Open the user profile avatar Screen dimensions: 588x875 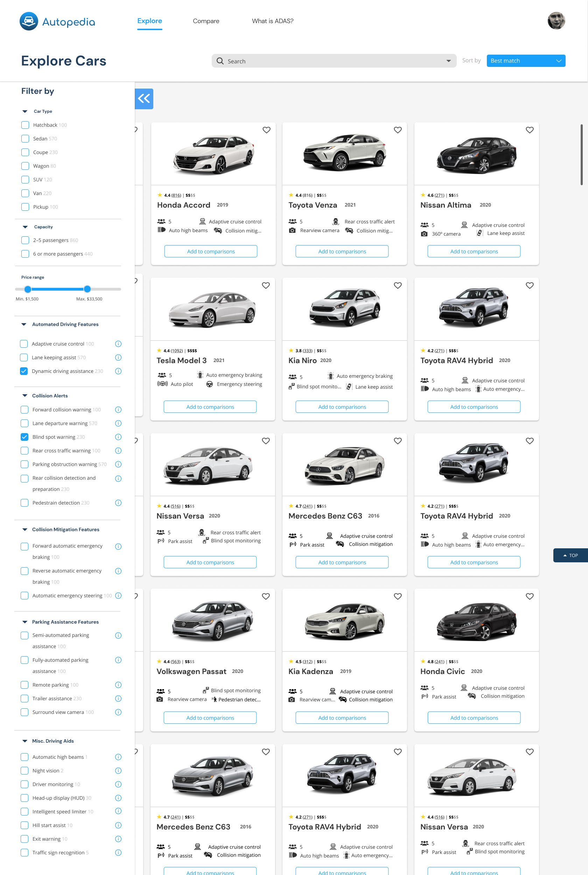556,21
